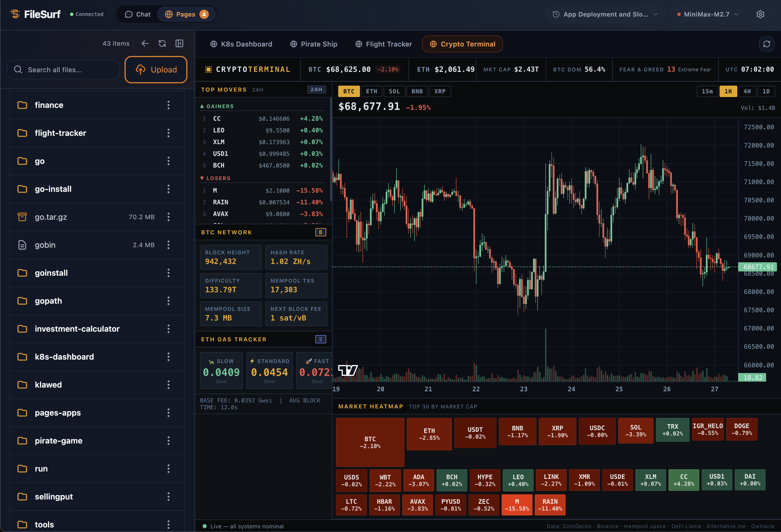The width and height of the screenshot is (781, 532).
Task: Click the BTC tile in market heatmap
Action: 370,442
